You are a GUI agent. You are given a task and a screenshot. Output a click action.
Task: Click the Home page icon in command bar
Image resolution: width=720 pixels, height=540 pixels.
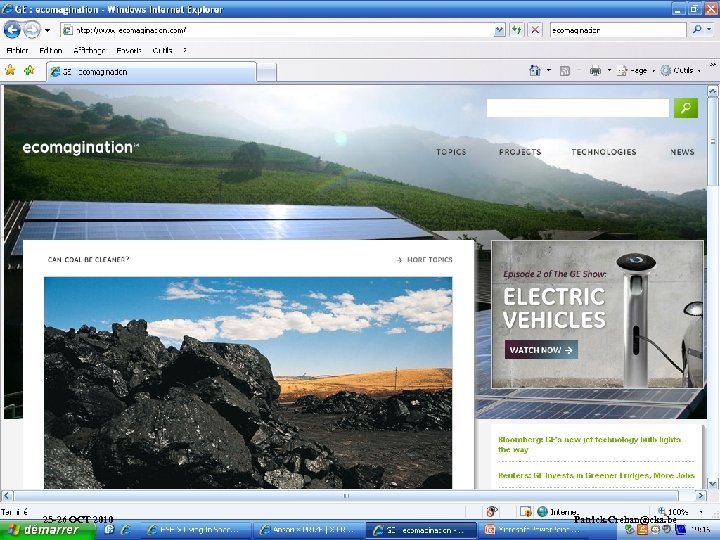pos(535,71)
